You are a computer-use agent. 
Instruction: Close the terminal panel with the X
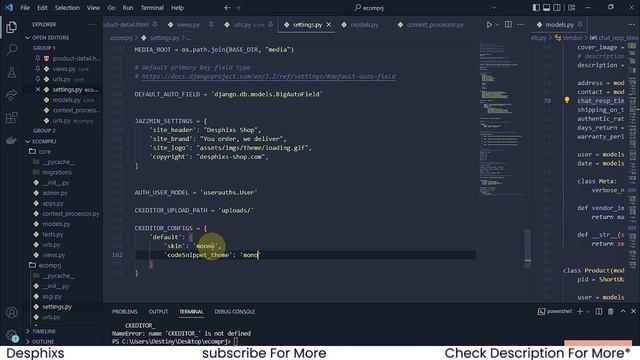point(633,311)
